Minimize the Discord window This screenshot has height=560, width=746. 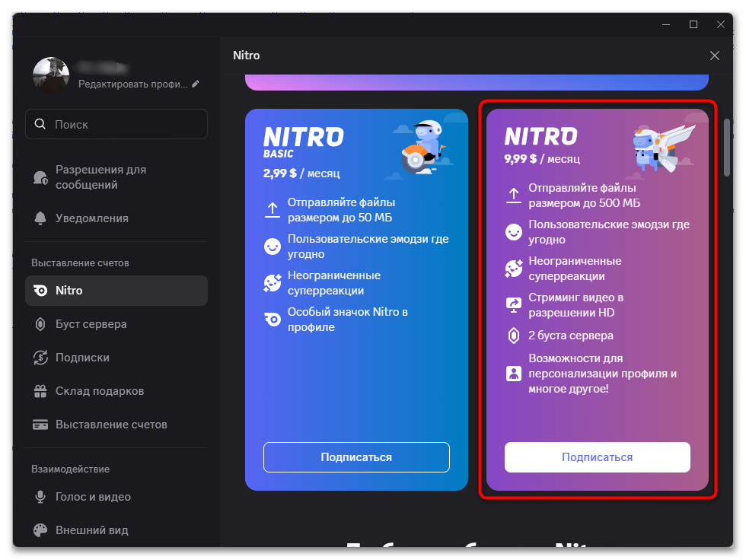tap(666, 24)
